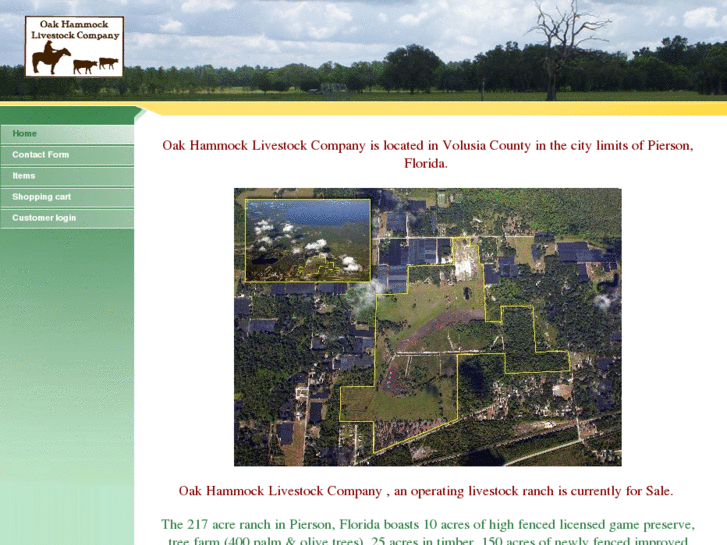The image size is (727, 545).
Task: Select the line reading "Florida."
Action: [x=426, y=163]
